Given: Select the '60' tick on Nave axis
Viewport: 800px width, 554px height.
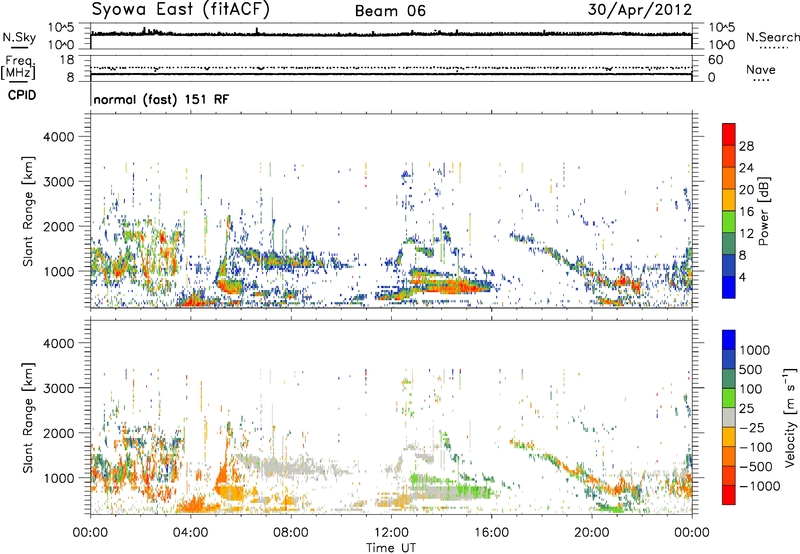Looking at the screenshot, I should [715, 60].
